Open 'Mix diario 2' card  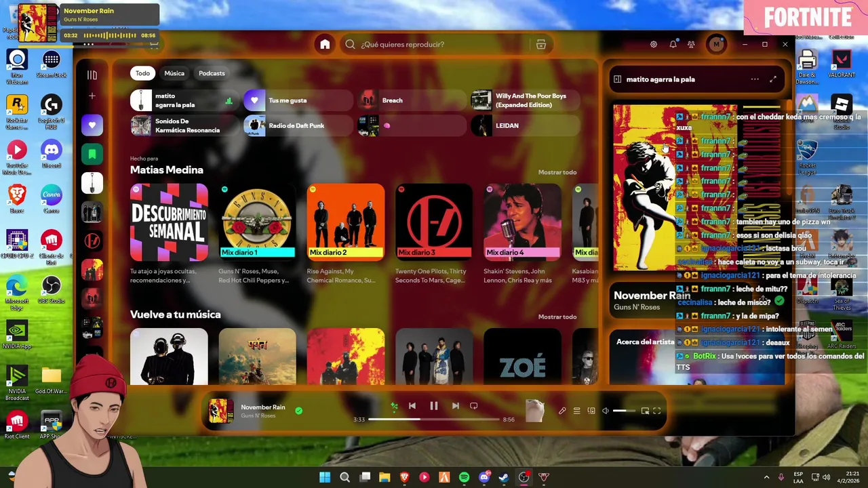pos(346,235)
